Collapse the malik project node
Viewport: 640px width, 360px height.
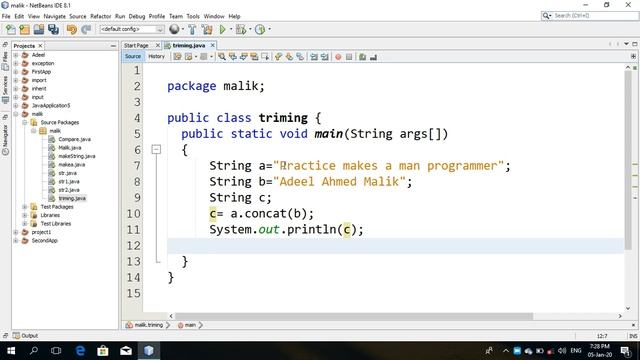click(16, 114)
